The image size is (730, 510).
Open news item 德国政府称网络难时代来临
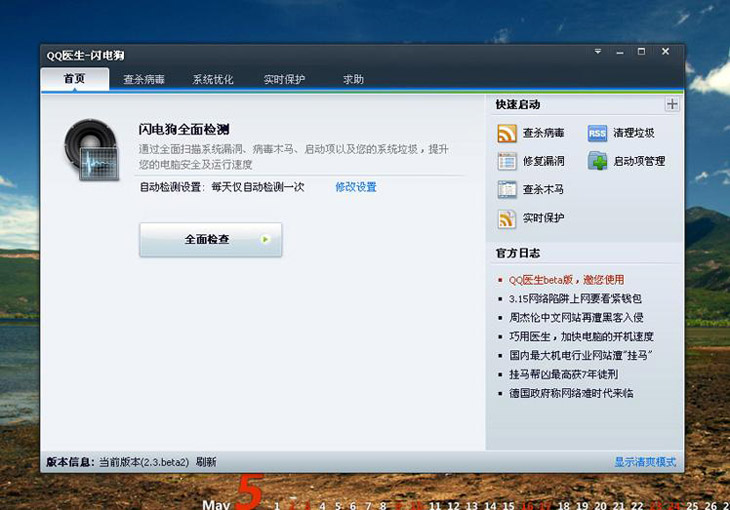point(571,393)
